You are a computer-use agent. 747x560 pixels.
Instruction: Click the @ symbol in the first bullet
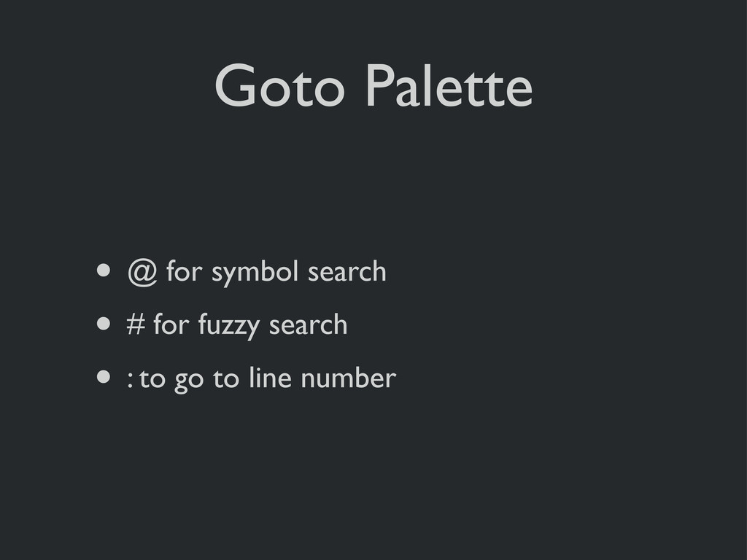142,273
